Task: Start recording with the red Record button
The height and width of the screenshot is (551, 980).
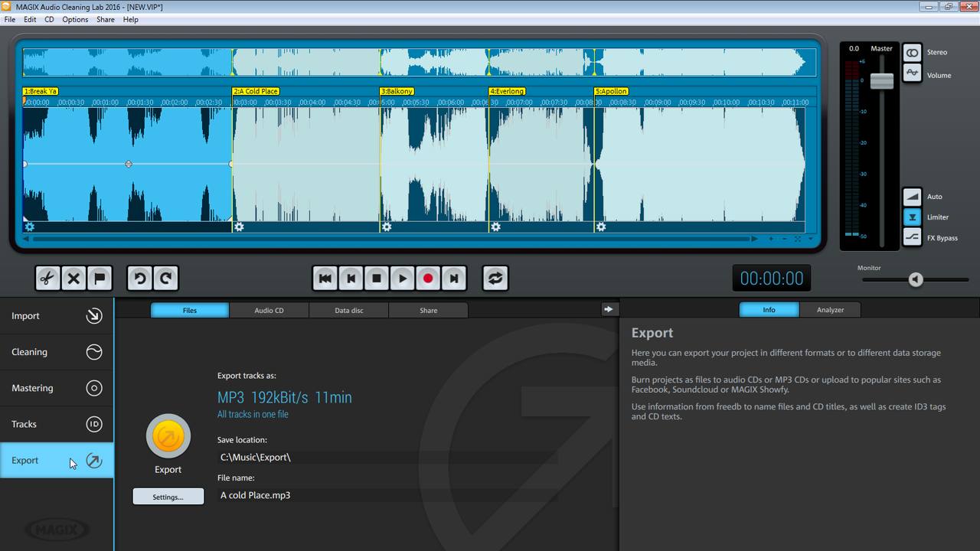Action: point(428,279)
